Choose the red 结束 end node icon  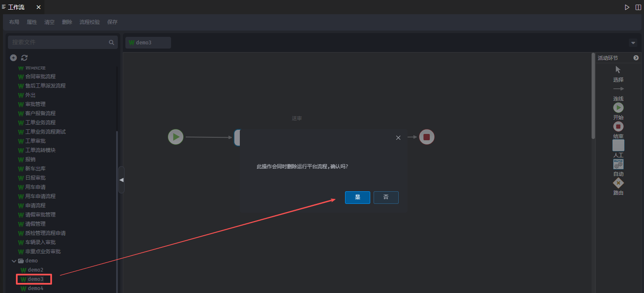[618, 126]
